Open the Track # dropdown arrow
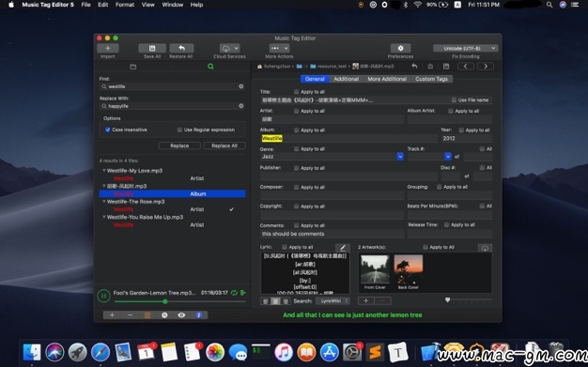This screenshot has height=367, width=588. (x=448, y=157)
